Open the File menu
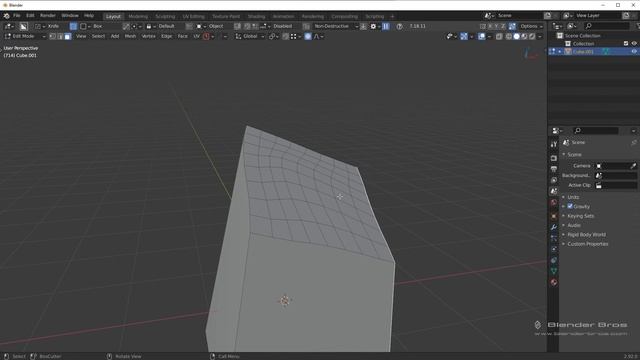The image size is (640, 360). click(x=16, y=16)
